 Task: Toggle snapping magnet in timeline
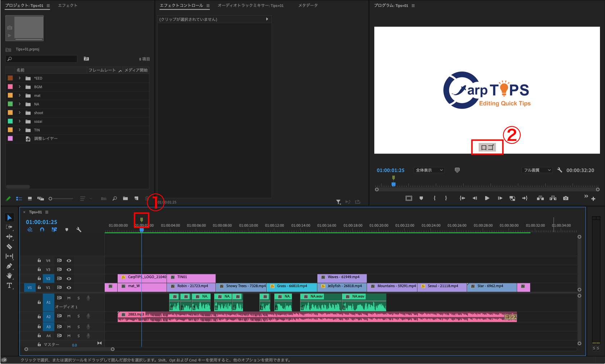click(x=42, y=229)
